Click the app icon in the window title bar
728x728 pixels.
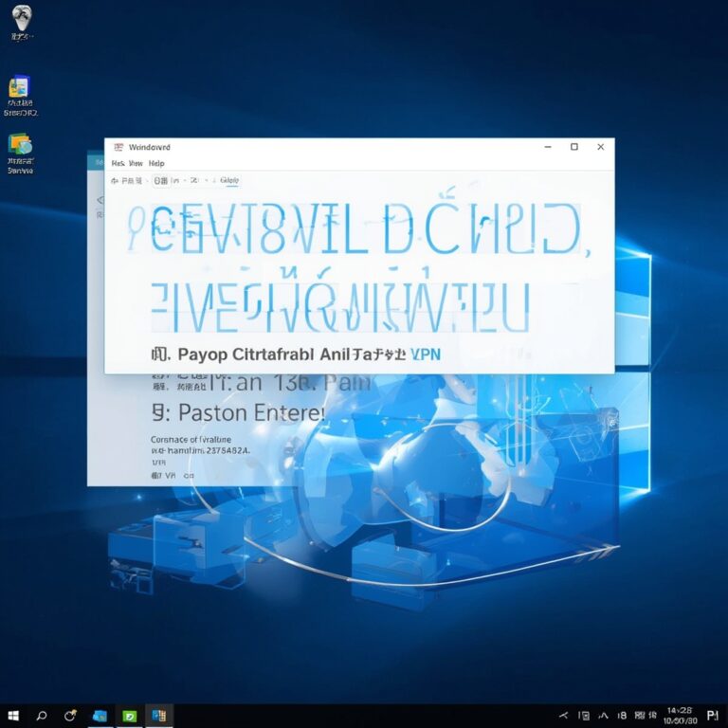118,147
